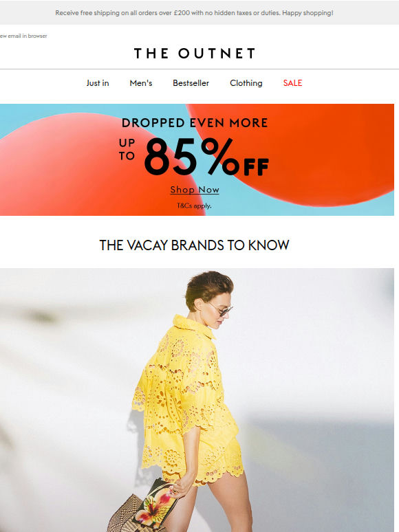Image resolution: width=399 pixels, height=532 pixels.
Task: Click the DROPPED EVEN MORE headline
Action: click(195, 123)
